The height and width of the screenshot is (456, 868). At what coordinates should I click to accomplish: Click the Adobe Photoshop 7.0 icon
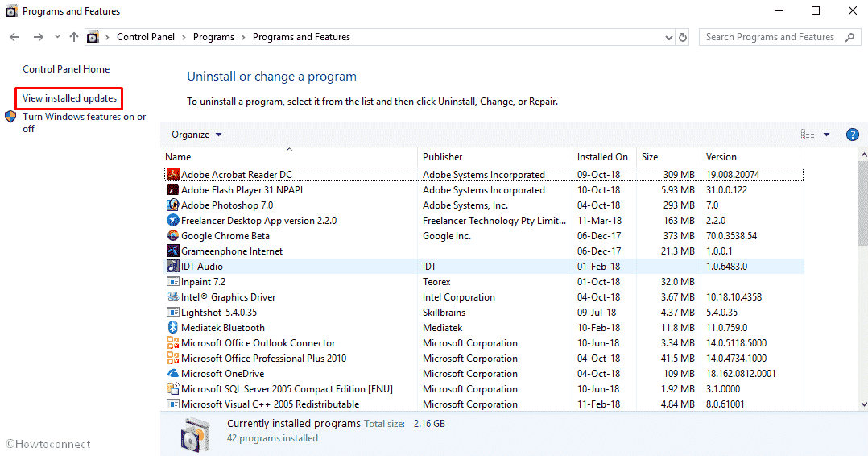click(172, 205)
